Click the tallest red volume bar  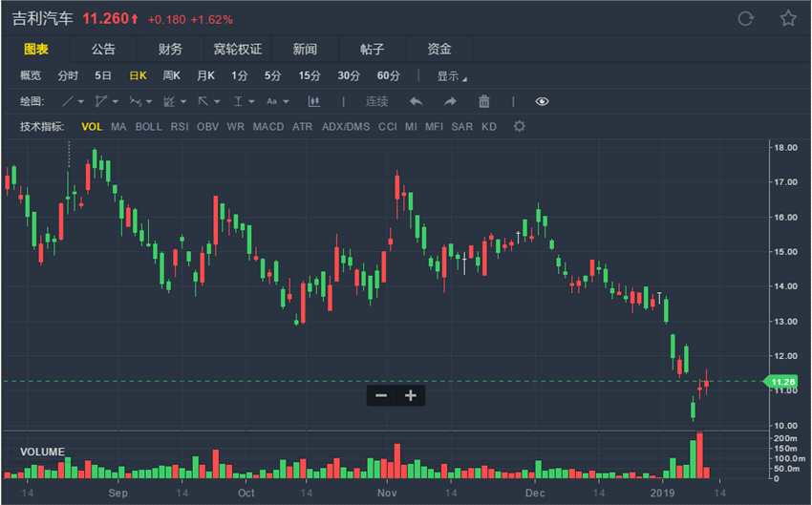[x=700, y=454]
